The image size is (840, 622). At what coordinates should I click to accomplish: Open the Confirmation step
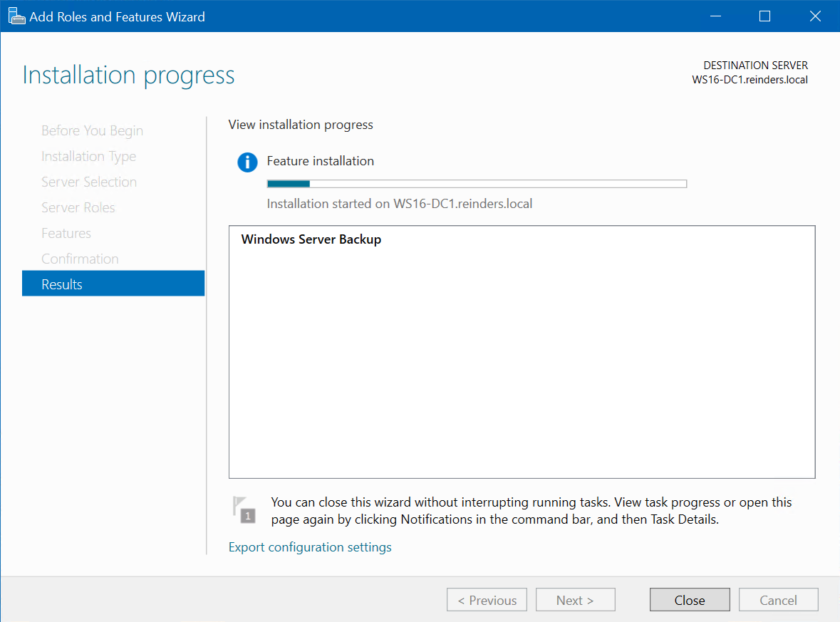[x=81, y=259]
